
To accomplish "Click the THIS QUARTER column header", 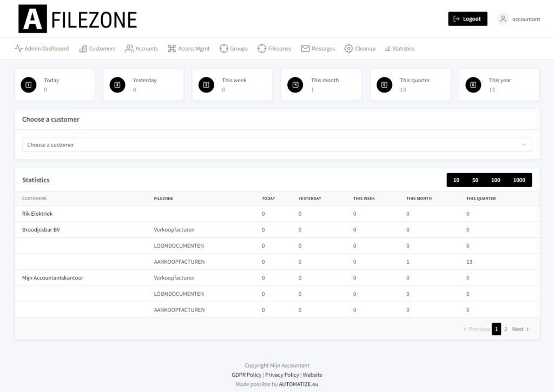I will pos(481,198).
